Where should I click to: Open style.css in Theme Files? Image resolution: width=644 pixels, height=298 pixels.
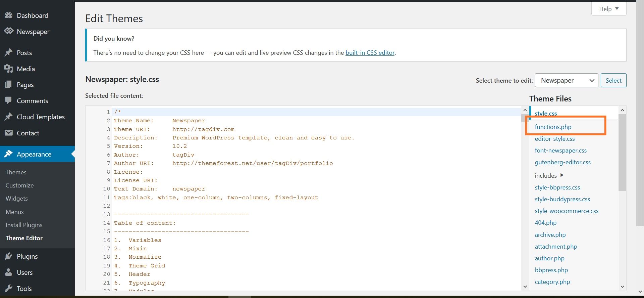coord(546,113)
